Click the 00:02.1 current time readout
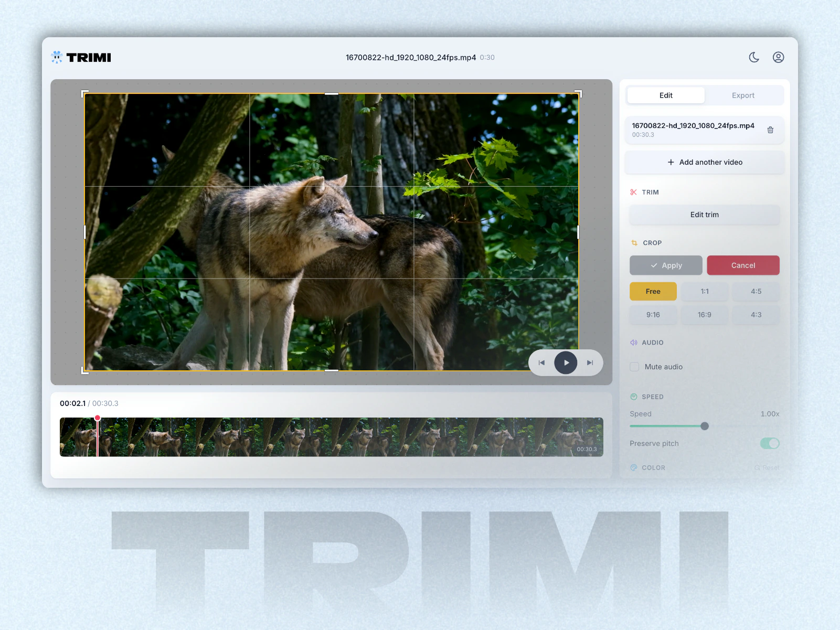840x630 pixels. [72, 403]
